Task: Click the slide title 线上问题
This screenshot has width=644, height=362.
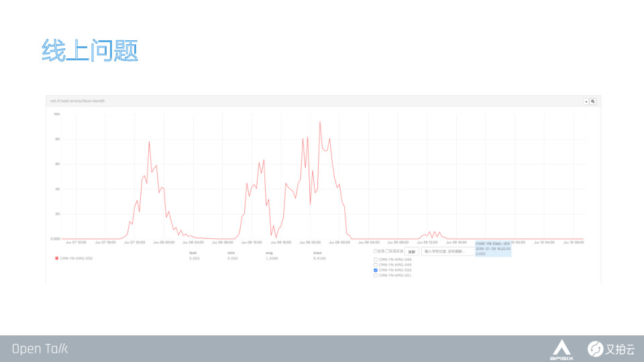Action: pos(89,50)
